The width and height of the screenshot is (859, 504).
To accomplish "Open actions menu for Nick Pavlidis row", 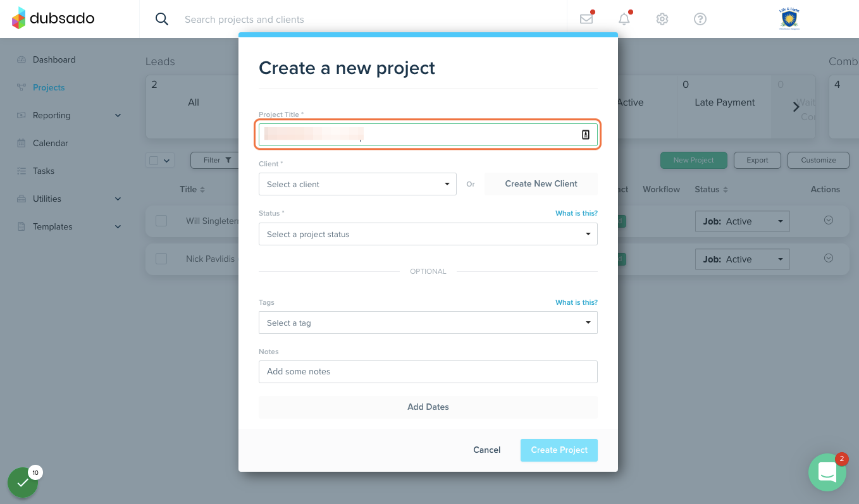I will pos(829,258).
